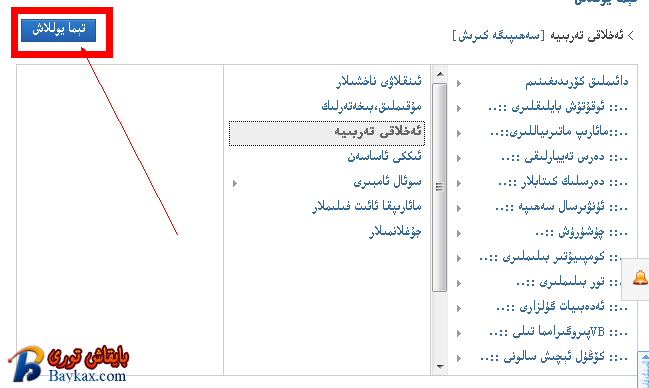Click the category list scrollbar thumb
The height and width of the screenshot is (388, 649).
[440, 187]
